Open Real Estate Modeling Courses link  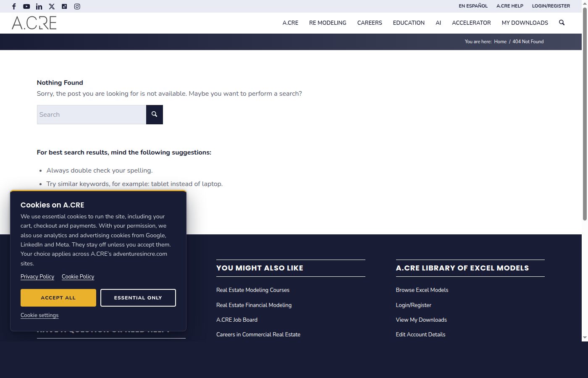[253, 290]
